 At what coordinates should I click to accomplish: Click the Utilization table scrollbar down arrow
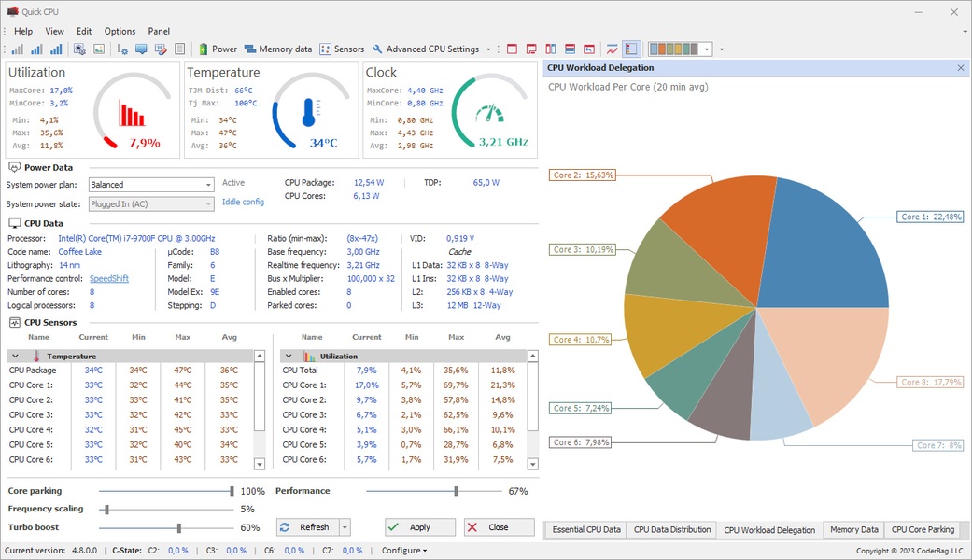coord(533,464)
